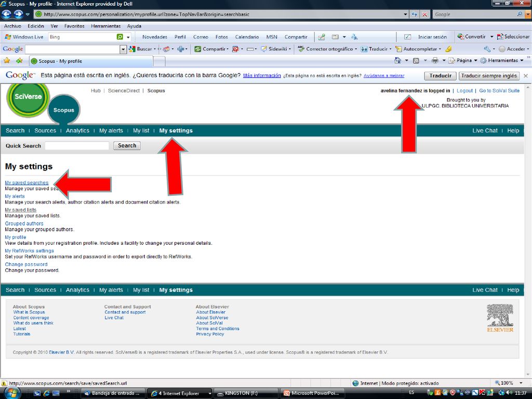Open Edición menu
Screen dimensions: 532x399
[36, 26]
